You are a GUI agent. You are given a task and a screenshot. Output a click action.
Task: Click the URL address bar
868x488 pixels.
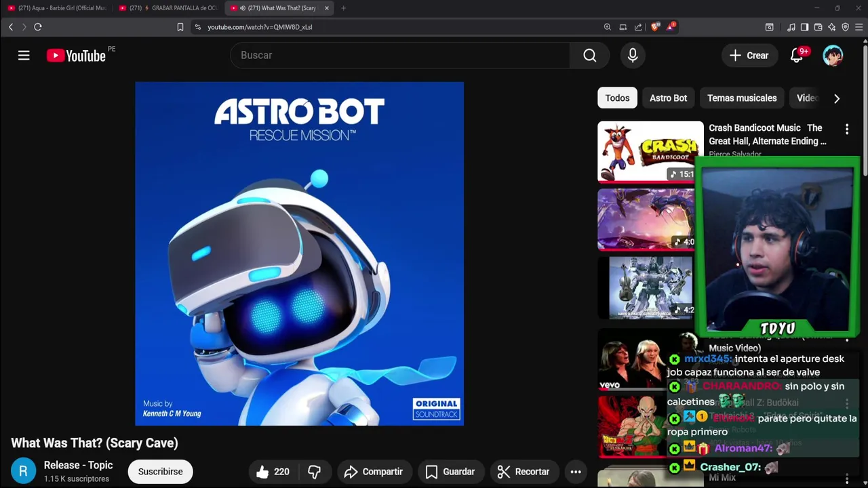pos(400,27)
